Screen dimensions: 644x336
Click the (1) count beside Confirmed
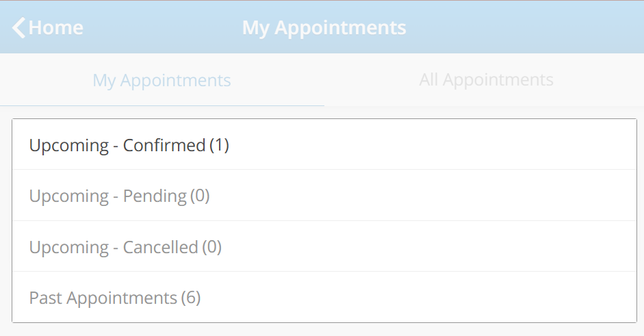(219, 146)
